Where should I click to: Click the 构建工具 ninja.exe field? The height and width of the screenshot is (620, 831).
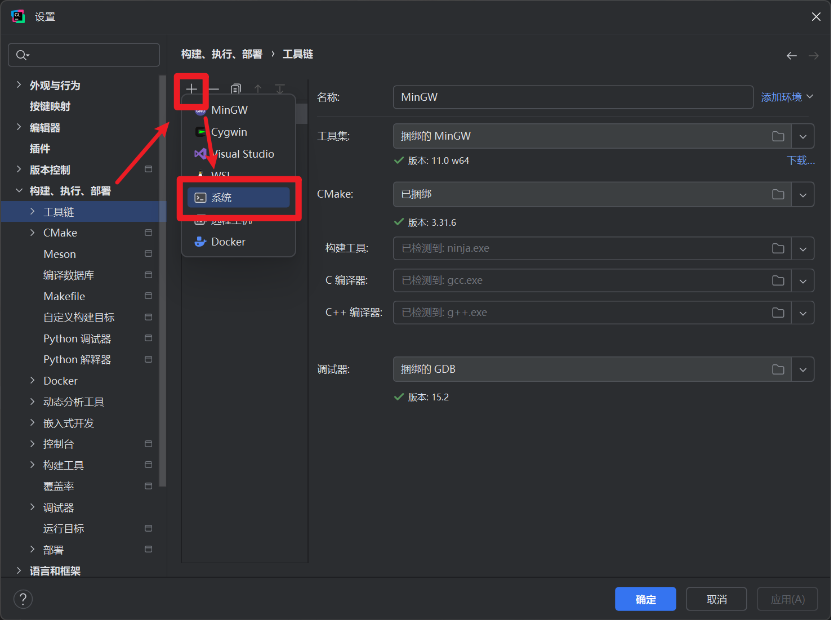tap(592, 249)
